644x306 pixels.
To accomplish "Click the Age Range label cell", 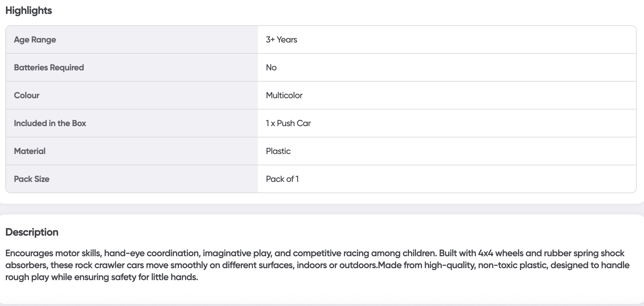I will coord(35,39).
